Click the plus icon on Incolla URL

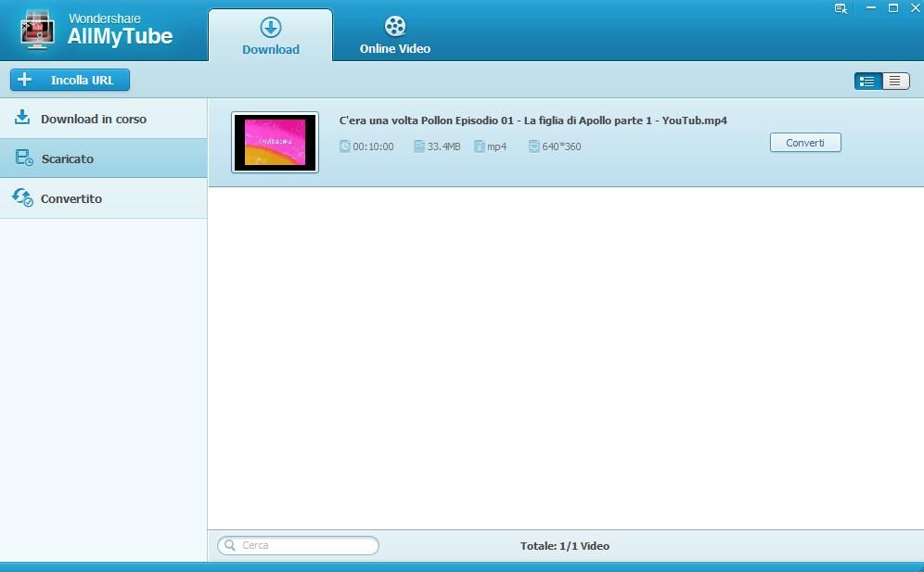[x=24, y=79]
